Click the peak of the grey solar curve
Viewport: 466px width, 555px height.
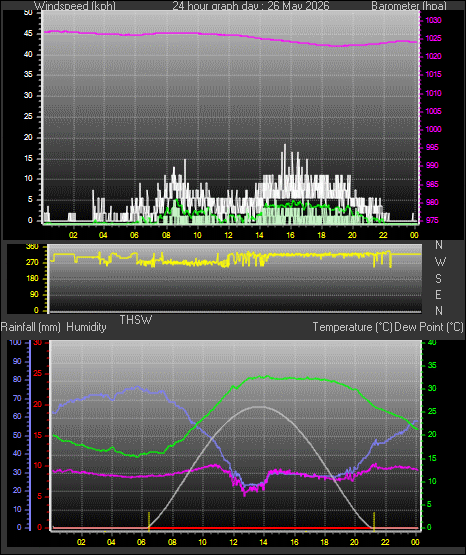[261, 407]
